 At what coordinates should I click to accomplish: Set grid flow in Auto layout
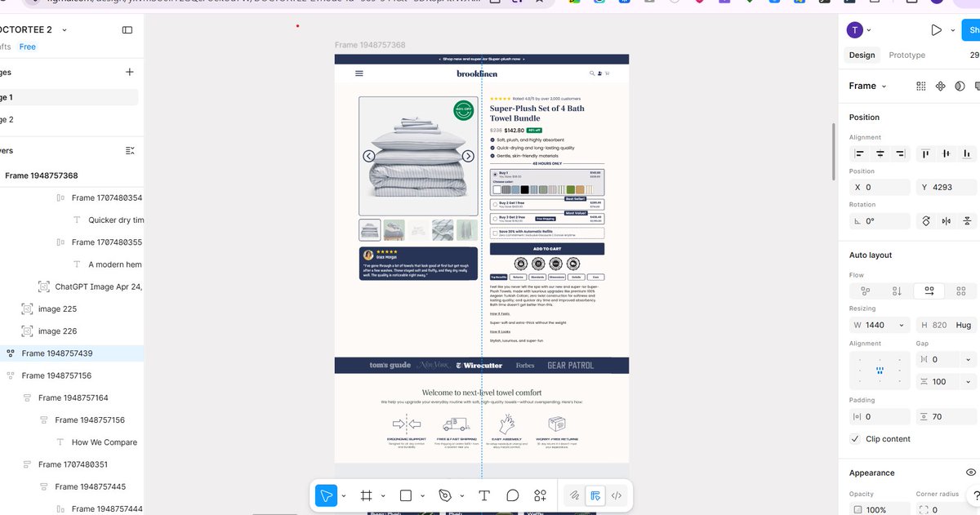[960, 291]
